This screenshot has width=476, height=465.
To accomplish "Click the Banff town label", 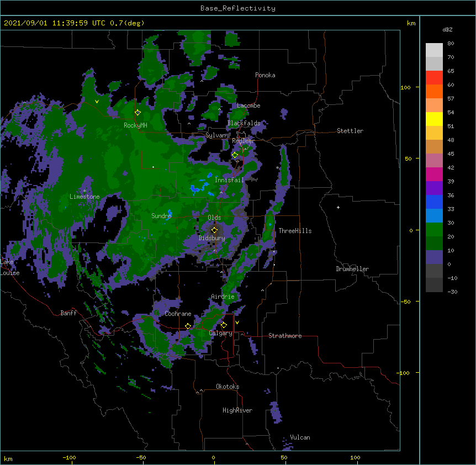I will click(x=68, y=313).
